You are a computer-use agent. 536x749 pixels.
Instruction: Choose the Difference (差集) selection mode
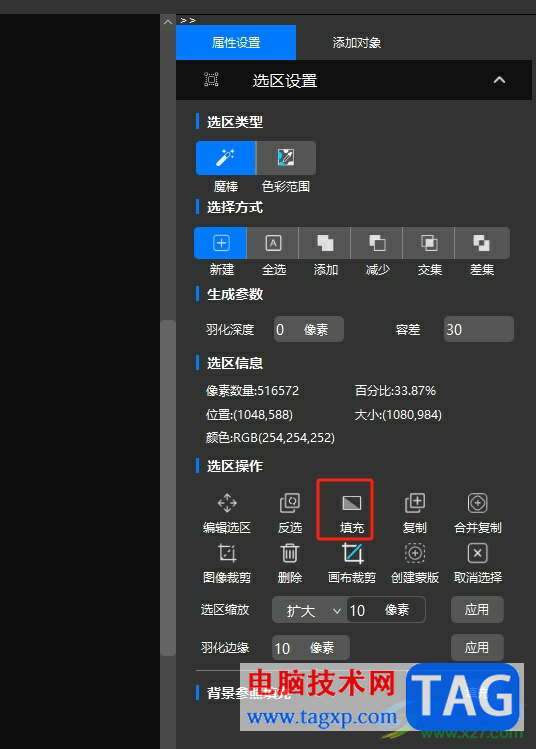[x=482, y=243]
